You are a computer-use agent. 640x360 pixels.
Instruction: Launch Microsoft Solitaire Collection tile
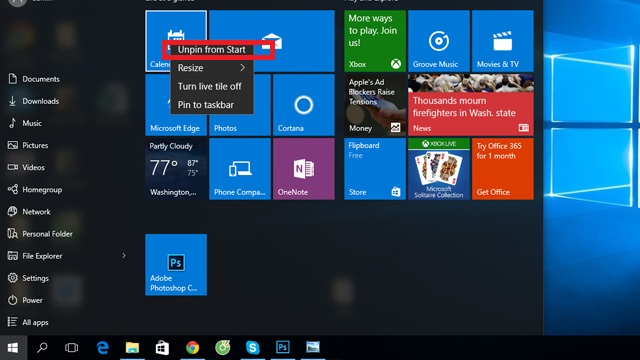pyautogui.click(x=439, y=169)
